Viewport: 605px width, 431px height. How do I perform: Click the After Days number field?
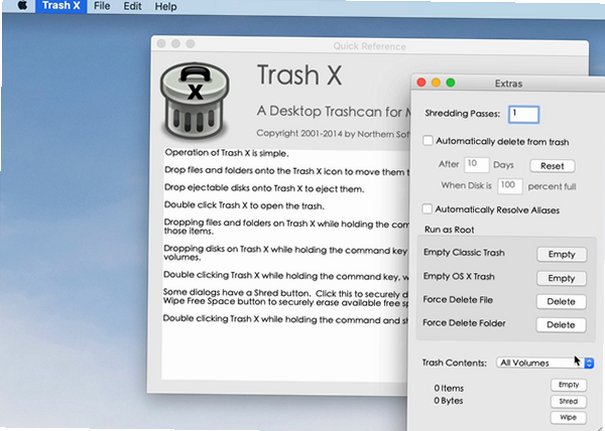pos(477,164)
